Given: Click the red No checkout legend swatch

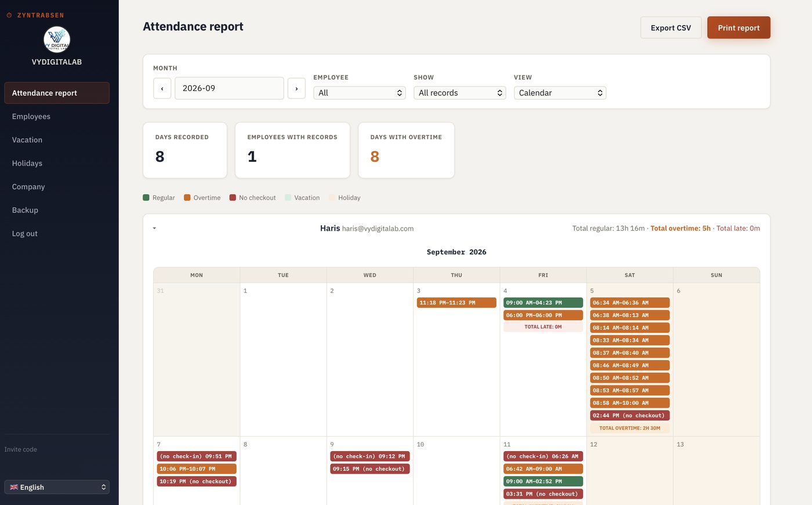Looking at the screenshot, I should point(233,198).
